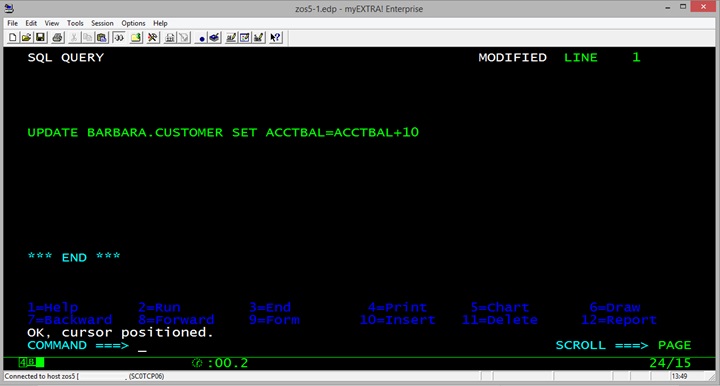Click the toolbar icon right of the settings tools
Viewport: 720px width, 386px height.
pos(170,38)
